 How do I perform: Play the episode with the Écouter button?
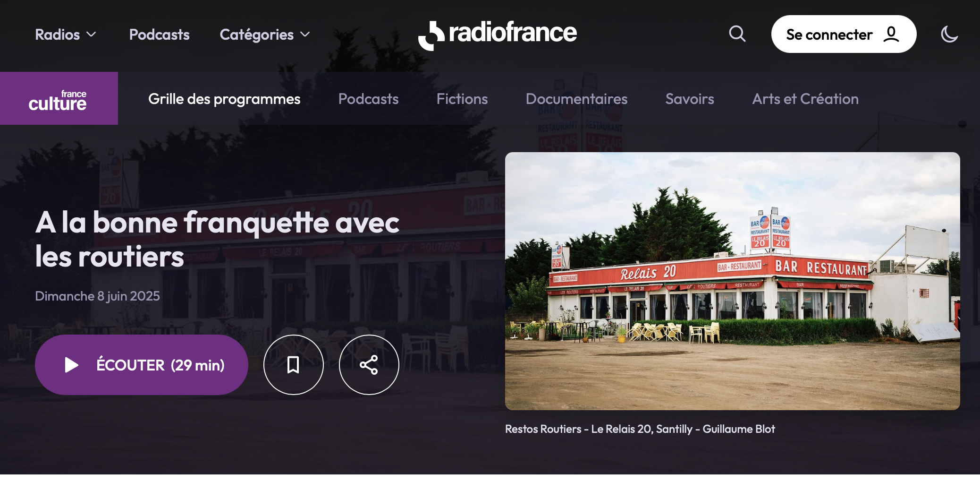[x=141, y=364]
